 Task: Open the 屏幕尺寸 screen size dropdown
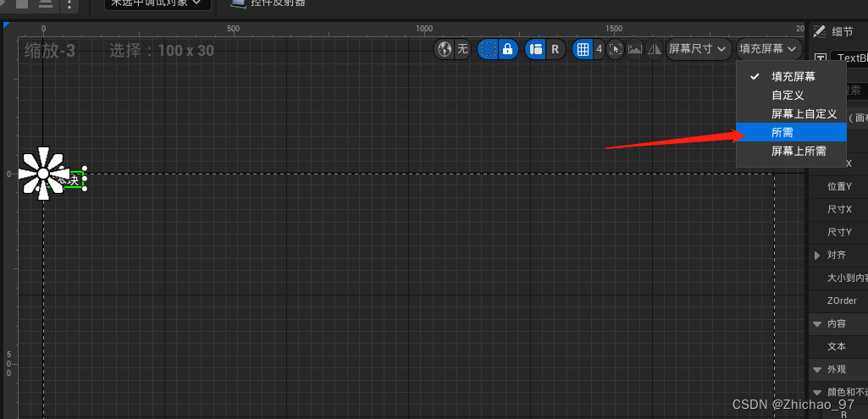698,49
